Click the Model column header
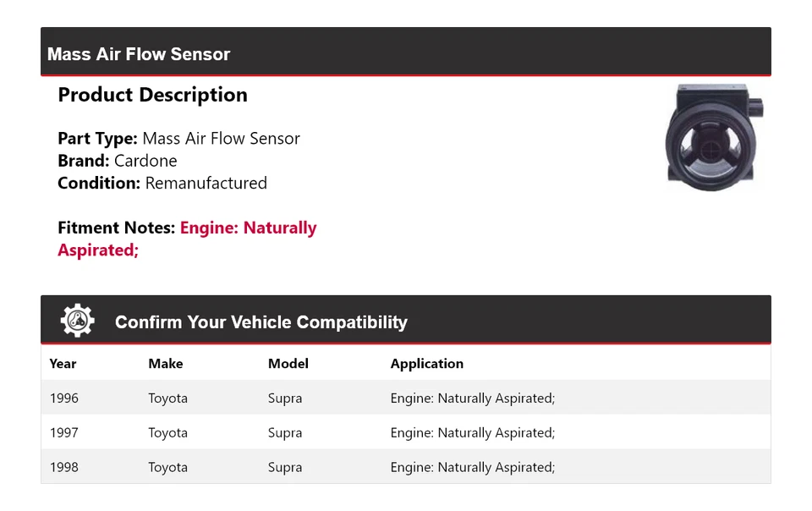Image resolution: width=812 pixels, height=511 pixels. pyautogui.click(x=288, y=364)
